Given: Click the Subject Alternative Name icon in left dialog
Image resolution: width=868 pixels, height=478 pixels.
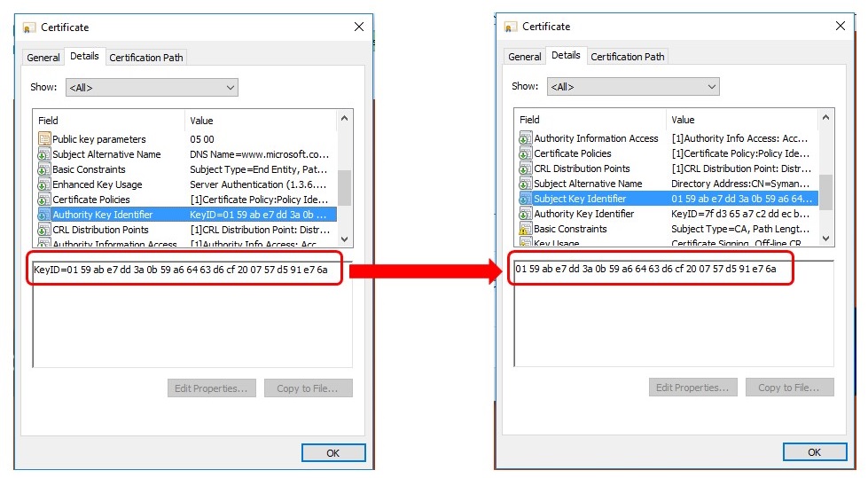Looking at the screenshot, I should [x=44, y=154].
